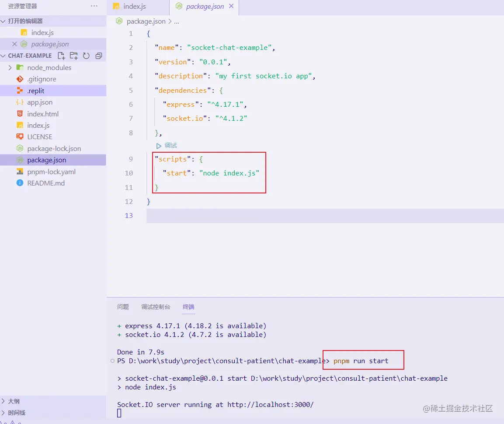
Task: Open the 问题 problems panel tab
Action: tap(123, 307)
